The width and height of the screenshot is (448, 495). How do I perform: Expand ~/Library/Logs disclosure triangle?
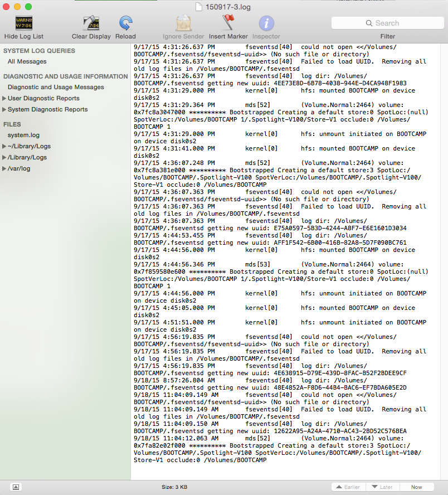[x=4, y=146]
